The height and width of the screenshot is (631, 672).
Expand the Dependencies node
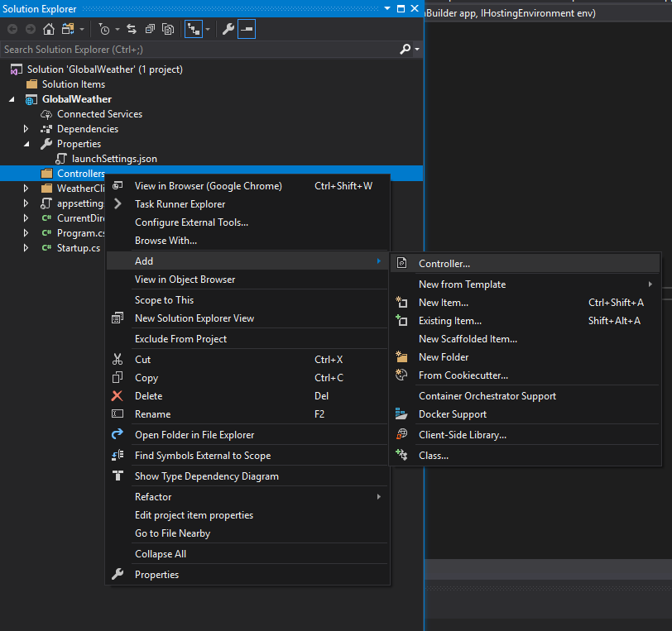tap(26, 129)
